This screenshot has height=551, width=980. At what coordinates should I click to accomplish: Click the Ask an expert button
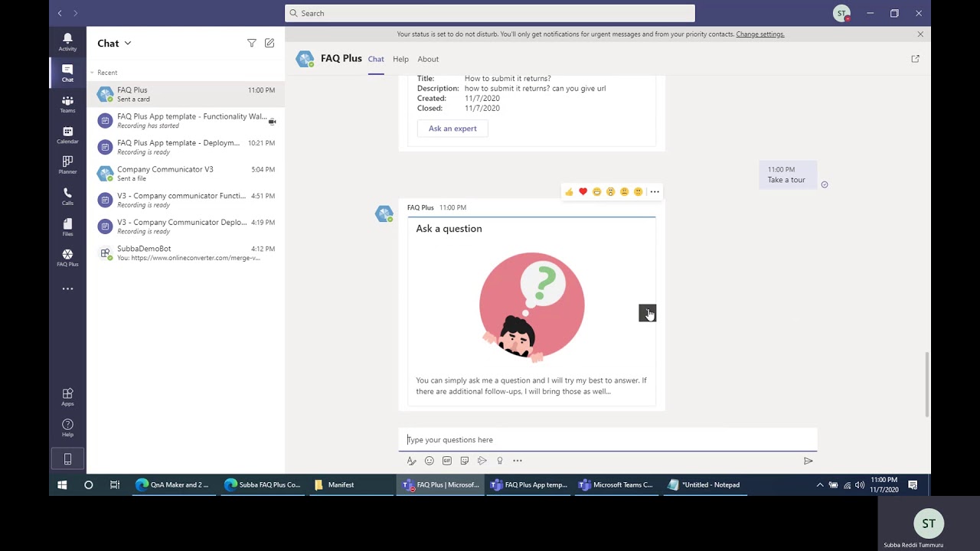(452, 129)
